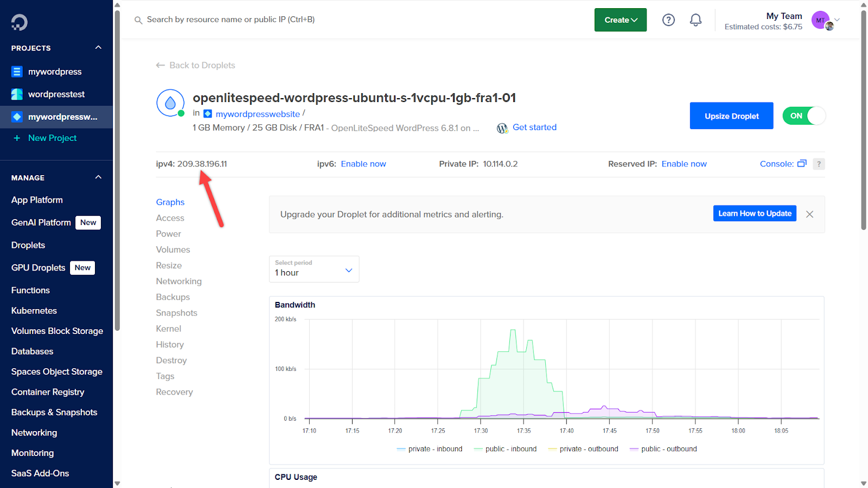Open the droplet Networking tab
868x488 pixels.
tap(179, 281)
